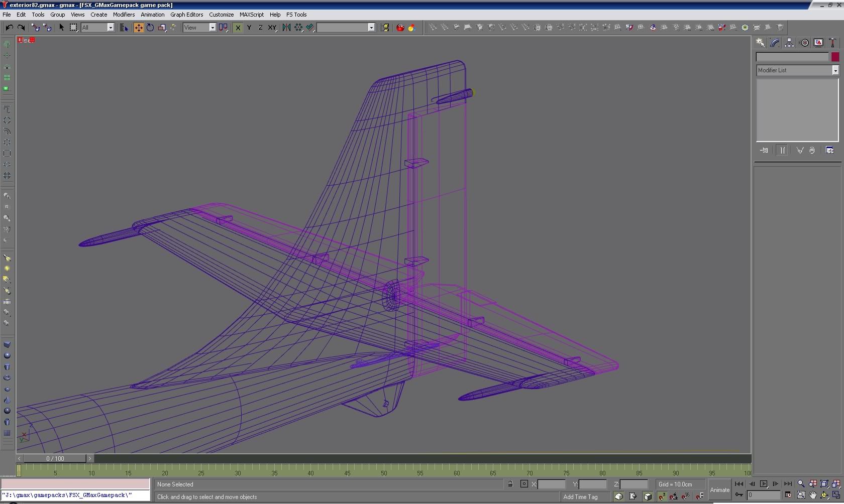Click the Undo arrow icon
Viewport: 844px width, 504px height.
click(x=9, y=28)
